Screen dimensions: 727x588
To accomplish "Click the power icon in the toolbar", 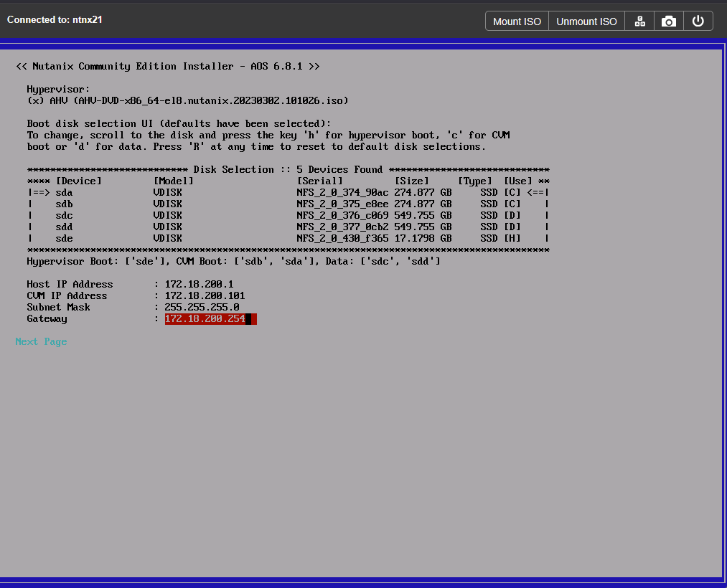I will [698, 22].
